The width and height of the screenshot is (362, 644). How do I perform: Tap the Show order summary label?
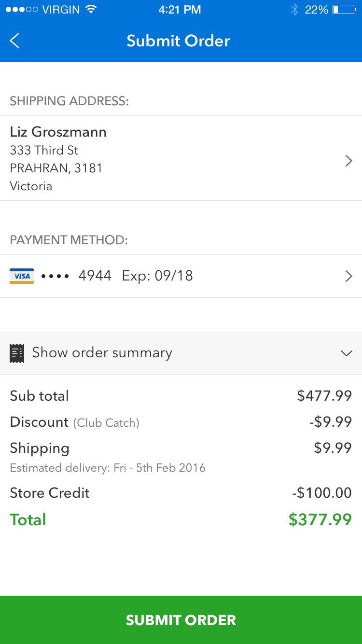click(102, 353)
